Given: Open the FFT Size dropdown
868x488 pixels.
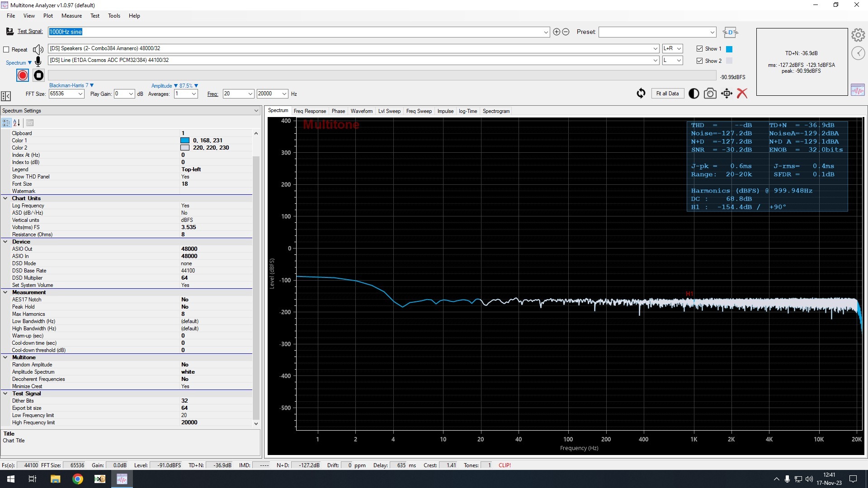Looking at the screenshot, I should pos(80,94).
